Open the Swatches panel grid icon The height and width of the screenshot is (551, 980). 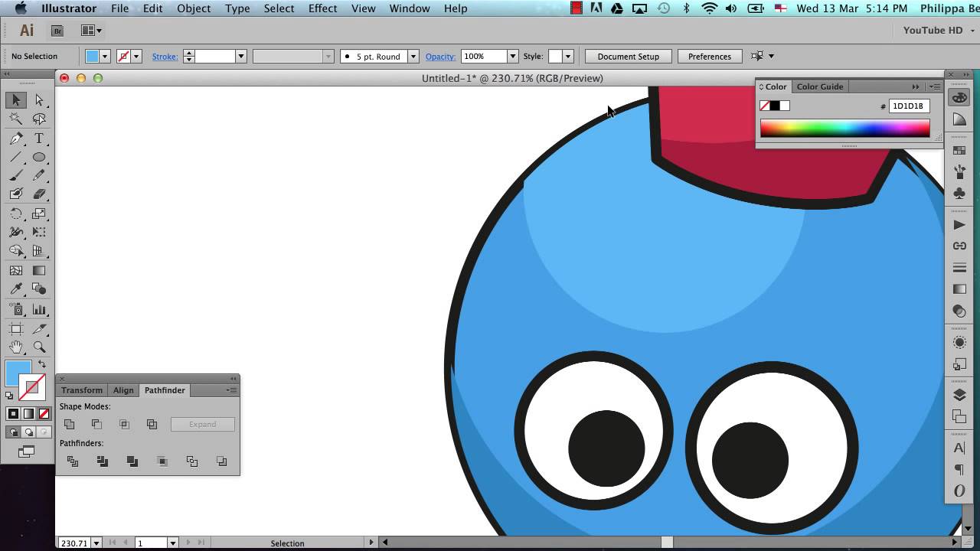pyautogui.click(x=959, y=151)
